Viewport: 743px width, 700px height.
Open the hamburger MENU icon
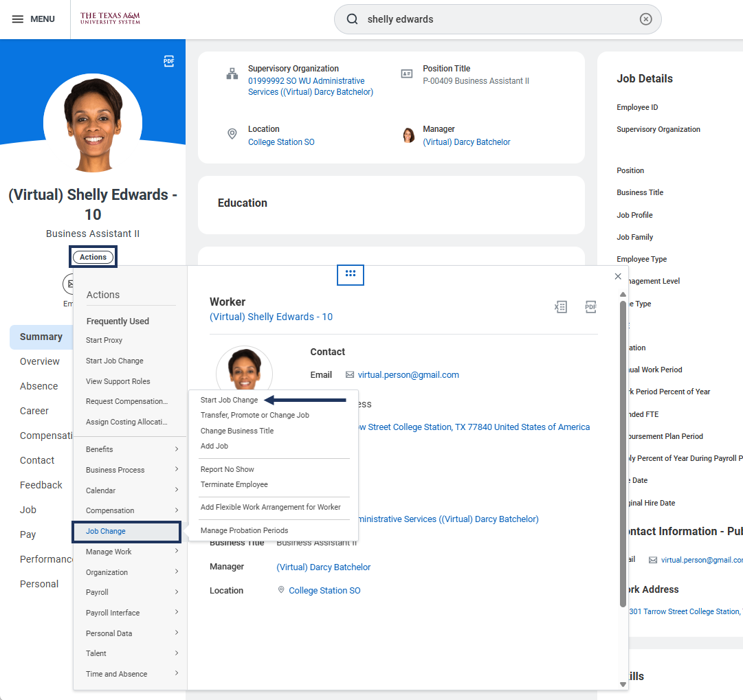pos(18,19)
